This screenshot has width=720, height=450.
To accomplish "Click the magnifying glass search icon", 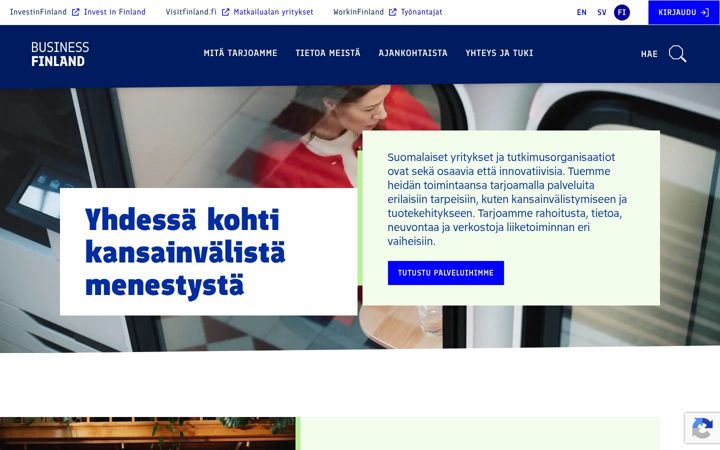I will pos(677,54).
